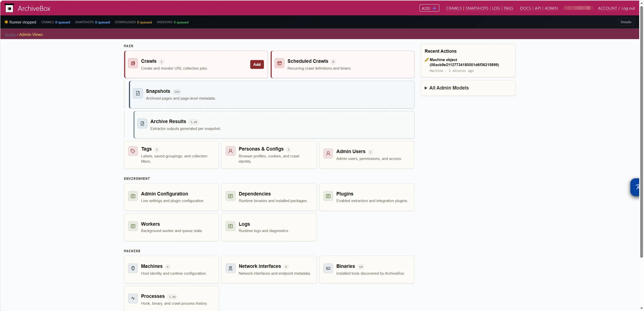Click the Runner stopped status indicator
The height and width of the screenshot is (311, 644).
(20, 22)
